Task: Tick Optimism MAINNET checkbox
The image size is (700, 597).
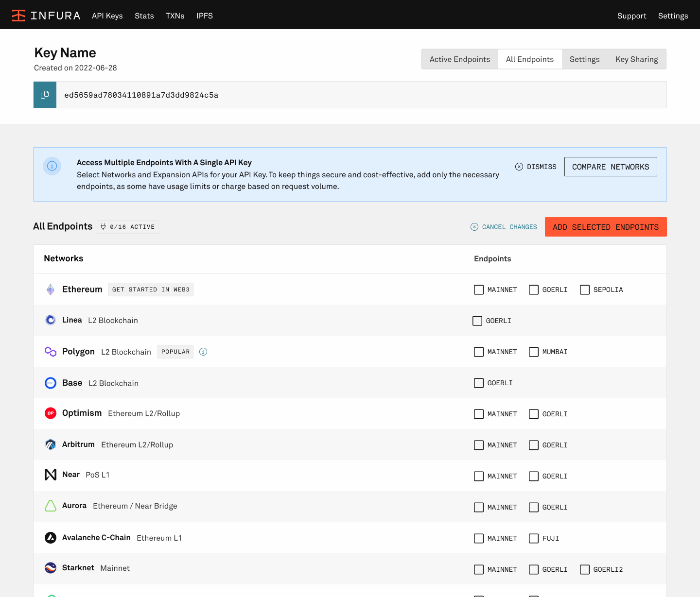Action: (479, 414)
